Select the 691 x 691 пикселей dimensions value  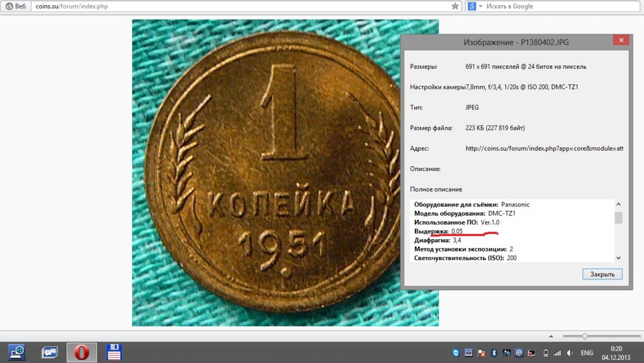[526, 67]
